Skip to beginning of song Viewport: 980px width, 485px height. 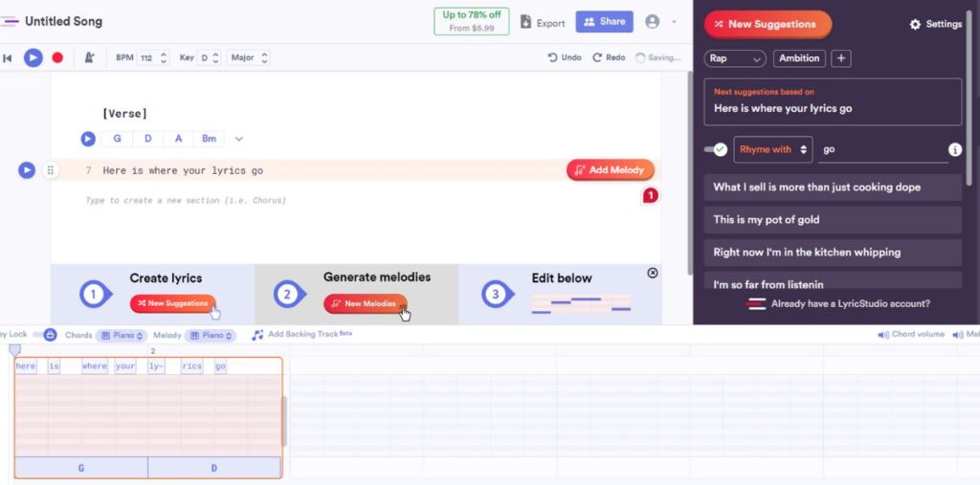coord(8,58)
